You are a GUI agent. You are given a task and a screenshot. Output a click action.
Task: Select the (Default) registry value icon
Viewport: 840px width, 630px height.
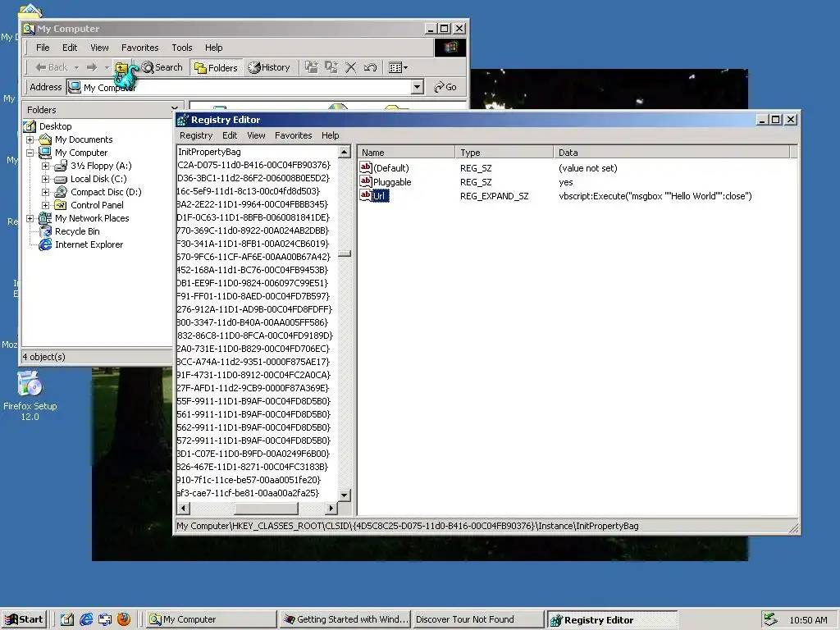[366, 167]
